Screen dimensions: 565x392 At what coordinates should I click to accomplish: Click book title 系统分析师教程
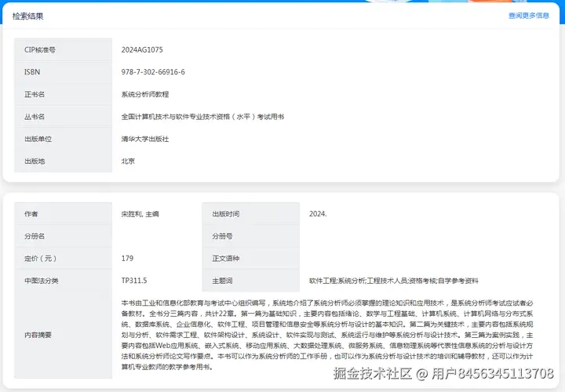(145, 94)
